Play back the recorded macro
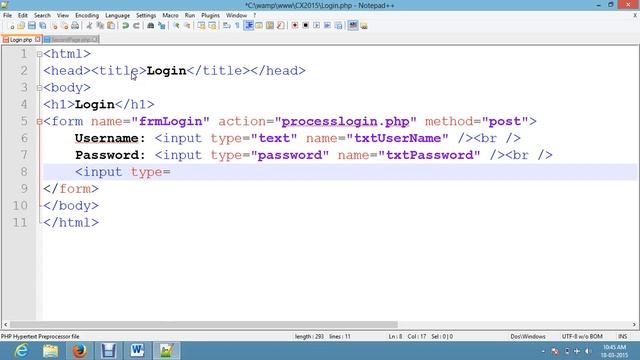The height and width of the screenshot is (360, 640). tap(316, 26)
